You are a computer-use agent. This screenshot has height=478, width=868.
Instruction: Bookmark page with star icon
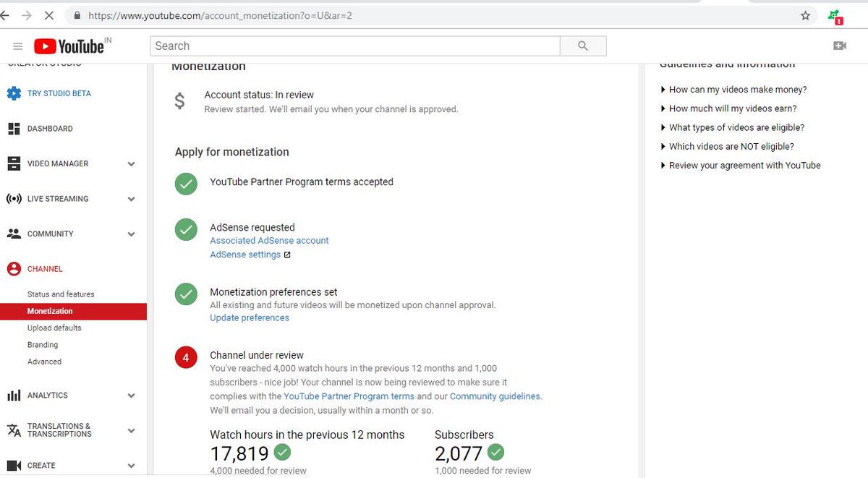805,15
